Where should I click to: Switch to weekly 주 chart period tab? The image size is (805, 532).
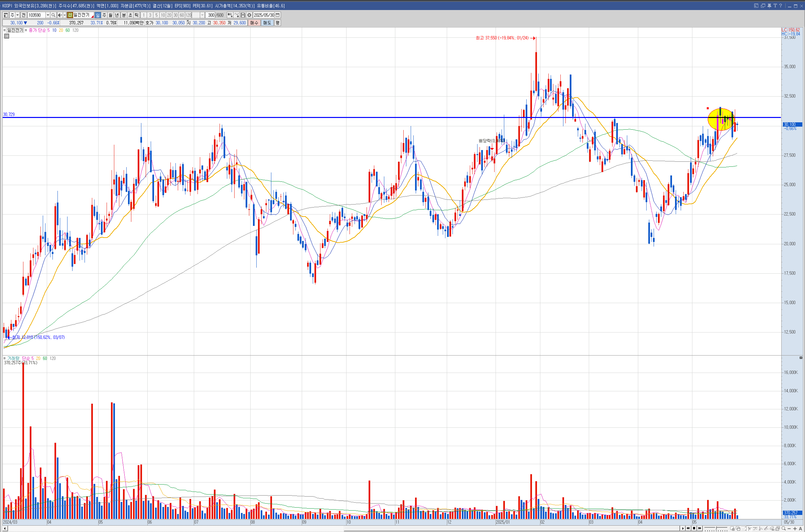click(104, 15)
